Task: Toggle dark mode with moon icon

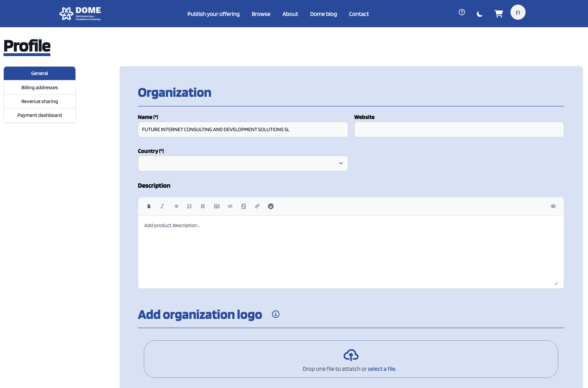Action: (x=480, y=14)
